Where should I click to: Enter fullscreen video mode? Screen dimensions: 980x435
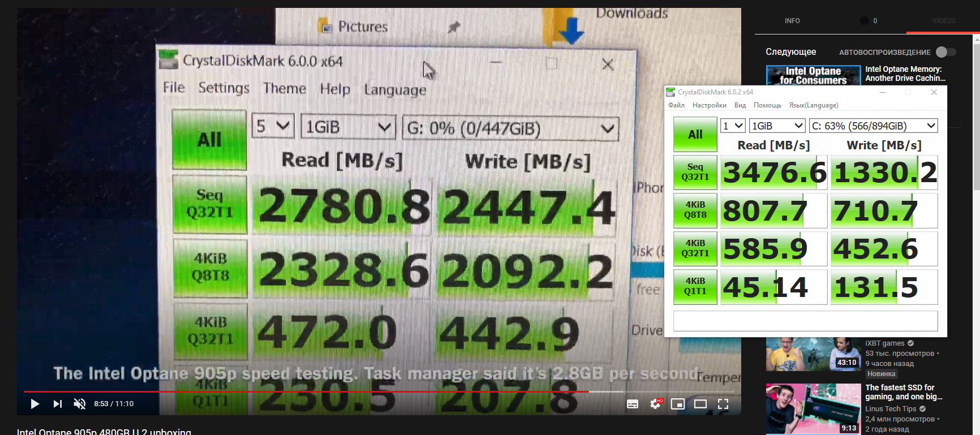coord(723,404)
